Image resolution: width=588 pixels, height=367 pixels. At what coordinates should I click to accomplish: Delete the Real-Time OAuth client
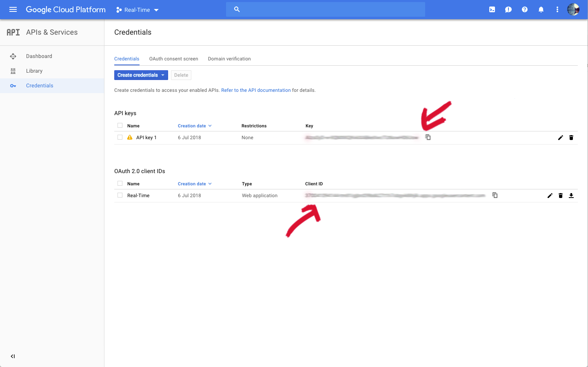coord(561,196)
